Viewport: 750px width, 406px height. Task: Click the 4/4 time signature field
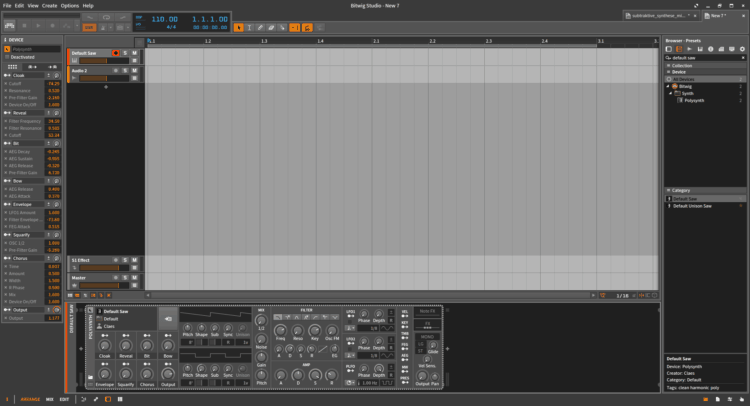pos(171,27)
